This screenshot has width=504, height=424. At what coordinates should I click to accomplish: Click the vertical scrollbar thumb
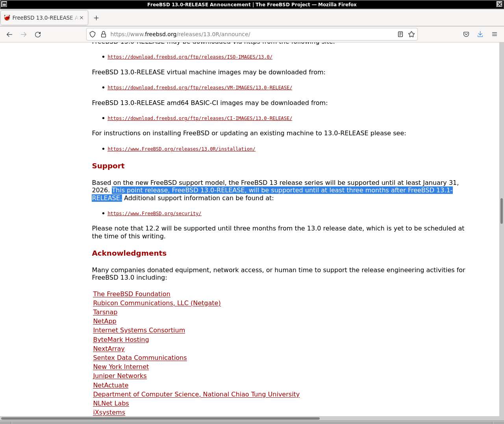point(501,211)
